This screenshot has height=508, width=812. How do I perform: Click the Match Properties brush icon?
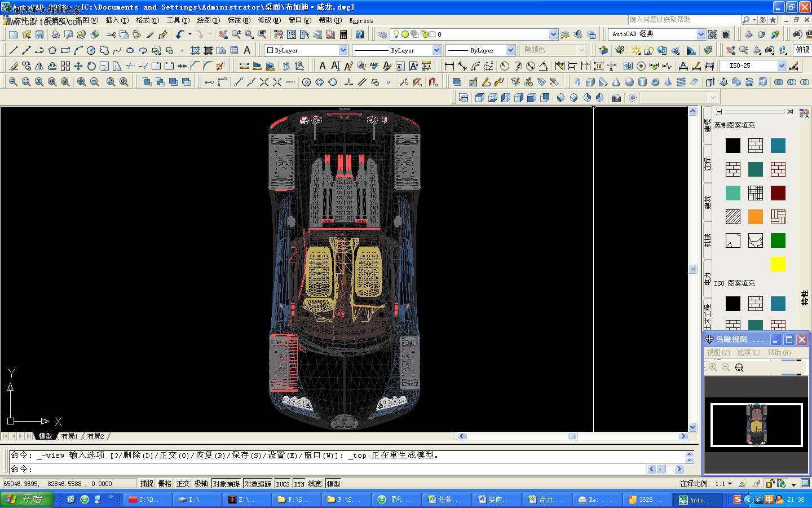150,34
